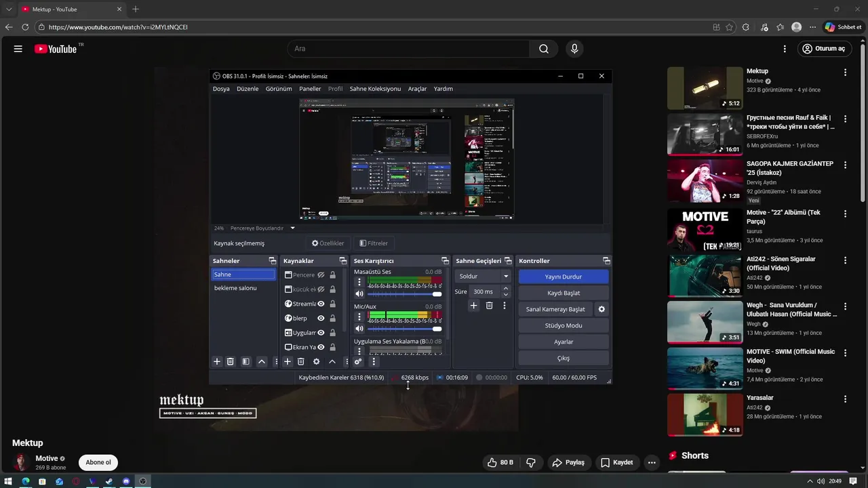Open Düzenle menu in OBS
The height and width of the screenshot is (488, 868).
click(248, 89)
